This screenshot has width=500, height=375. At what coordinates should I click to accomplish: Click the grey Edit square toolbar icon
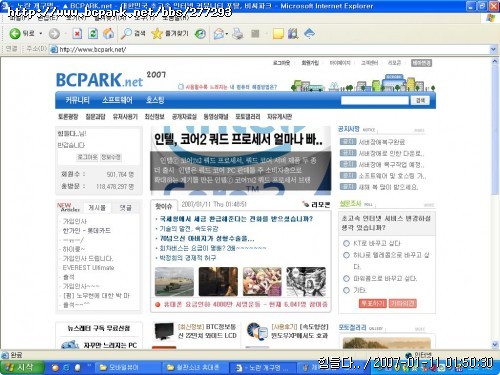point(255,33)
